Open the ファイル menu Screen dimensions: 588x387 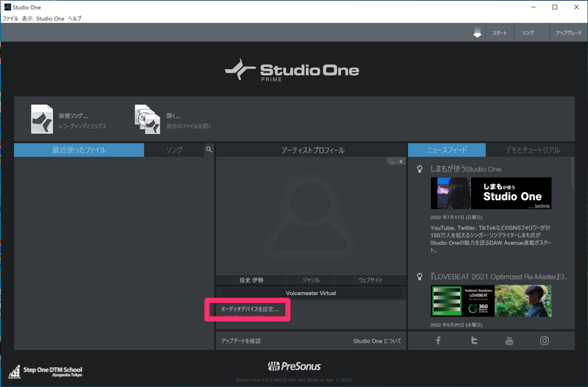[x=10, y=18]
